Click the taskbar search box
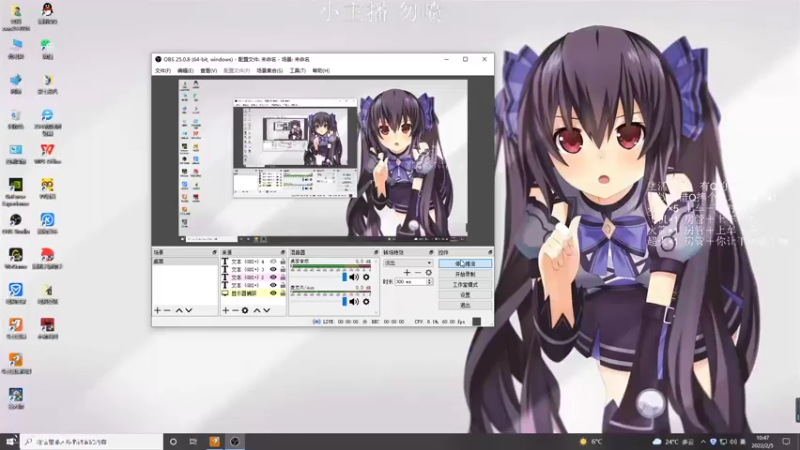800x450 pixels. [92, 441]
